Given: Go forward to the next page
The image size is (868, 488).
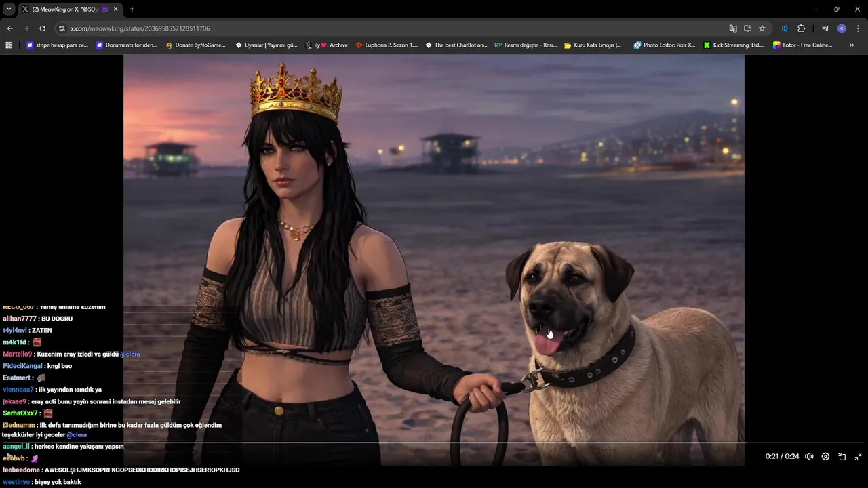Looking at the screenshot, I should (26, 28).
